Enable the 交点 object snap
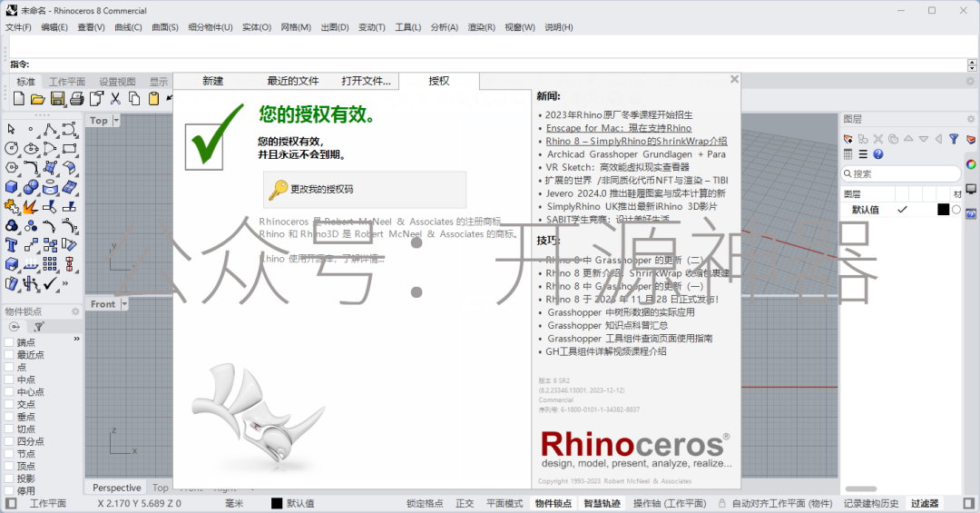This screenshot has width=980, height=513. pos(9,404)
